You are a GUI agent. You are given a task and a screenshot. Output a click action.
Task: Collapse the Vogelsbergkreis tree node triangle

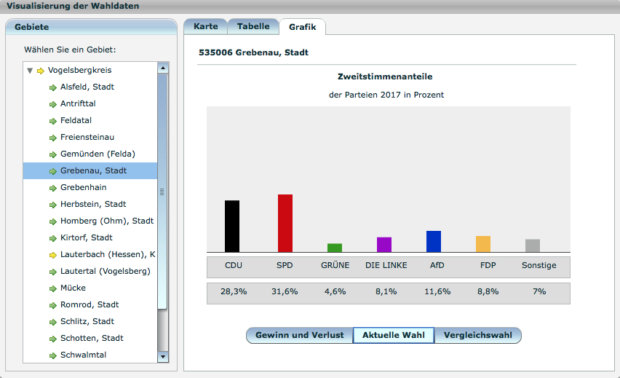30,71
